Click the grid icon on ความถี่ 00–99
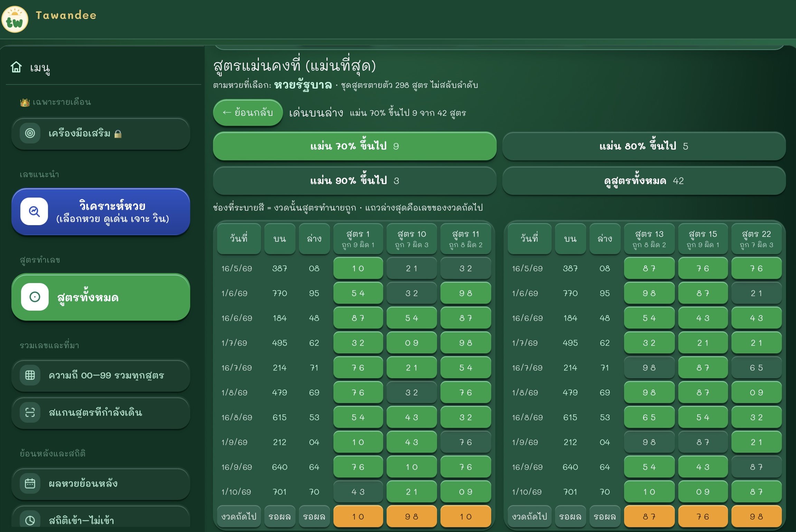Viewport: 796px width, 532px height. click(30, 375)
